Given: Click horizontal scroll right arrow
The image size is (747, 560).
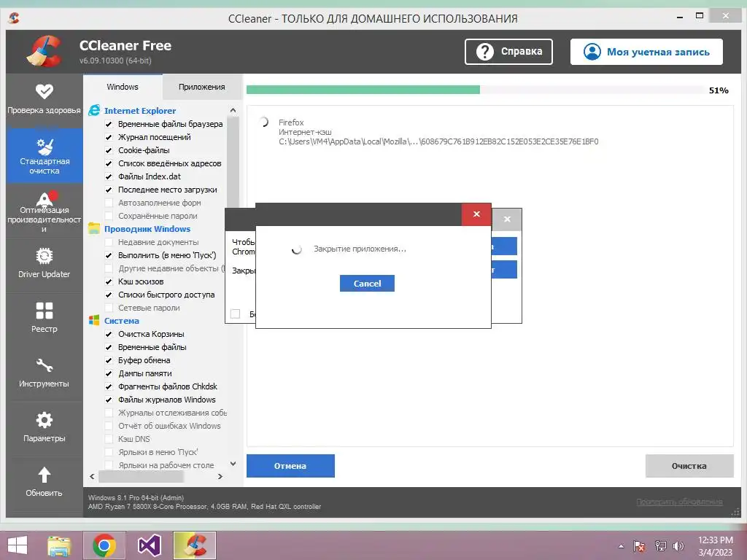Looking at the screenshot, I should (x=220, y=476).
